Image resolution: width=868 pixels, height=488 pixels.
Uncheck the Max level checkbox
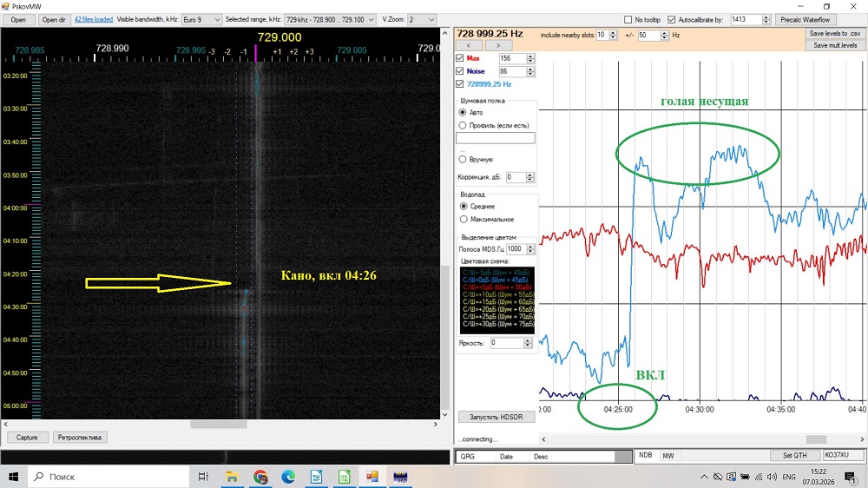[x=460, y=58]
